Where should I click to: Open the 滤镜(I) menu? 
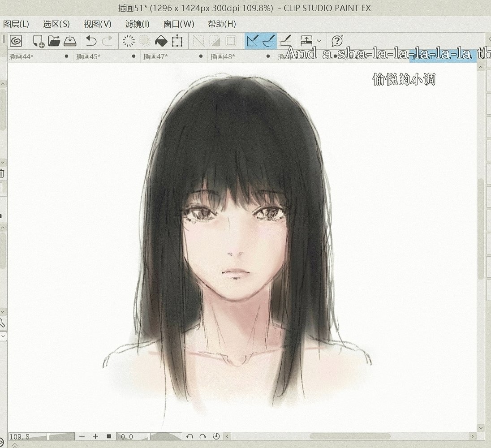click(x=137, y=24)
